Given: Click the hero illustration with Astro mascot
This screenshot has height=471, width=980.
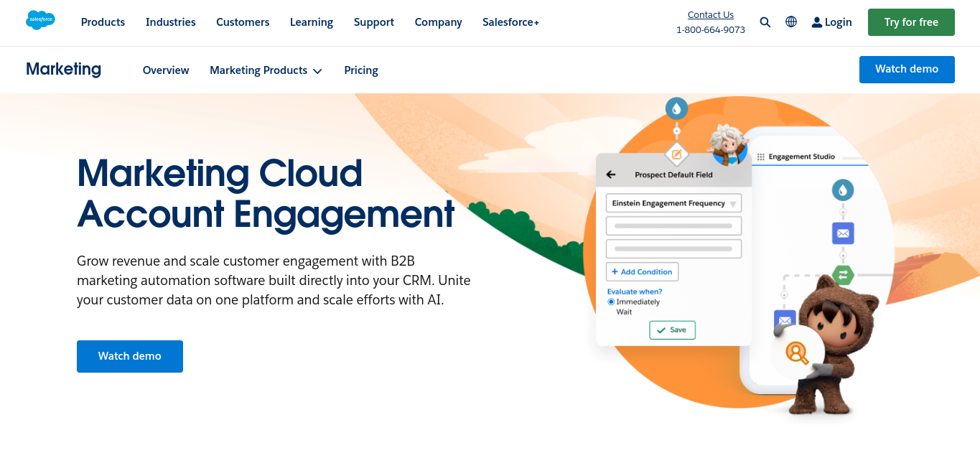Looking at the screenshot, I should pyautogui.click(x=739, y=258).
